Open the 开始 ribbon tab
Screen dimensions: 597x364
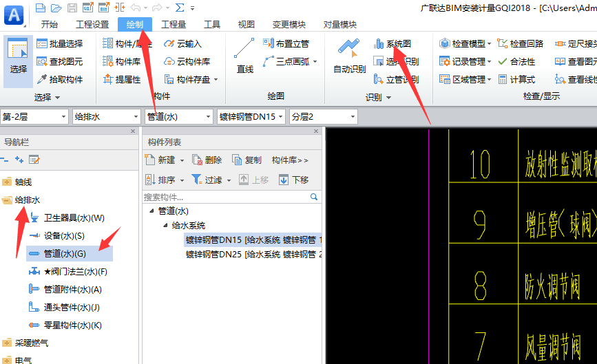point(50,25)
